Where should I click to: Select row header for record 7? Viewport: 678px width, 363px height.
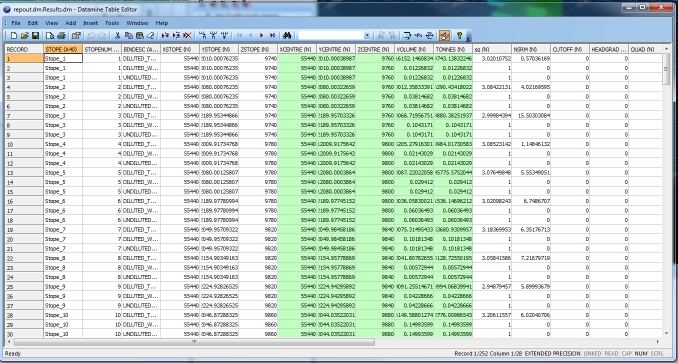click(24, 115)
